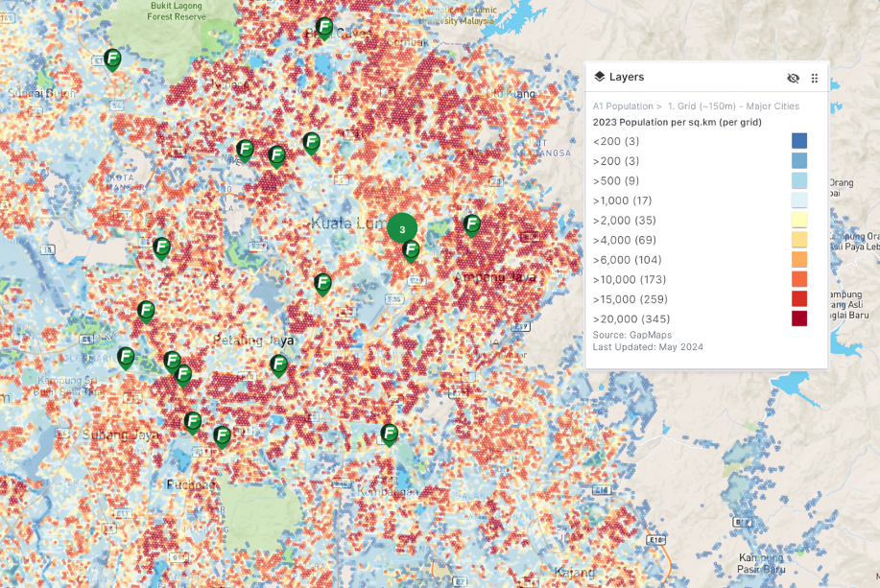Click the store marker at the map's top edge

point(324,28)
